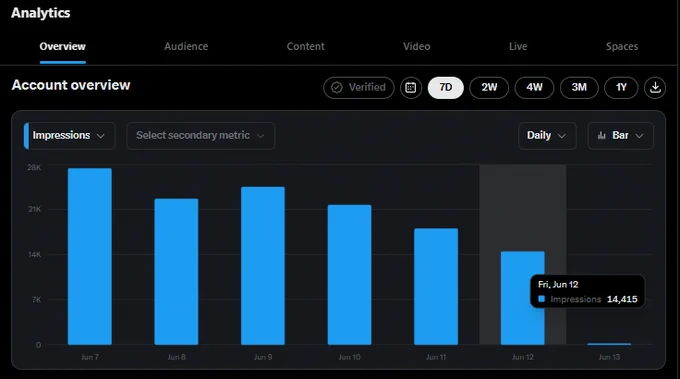Click the Jun 9 impressions bar
This screenshot has width=680, height=379.
[263, 266]
